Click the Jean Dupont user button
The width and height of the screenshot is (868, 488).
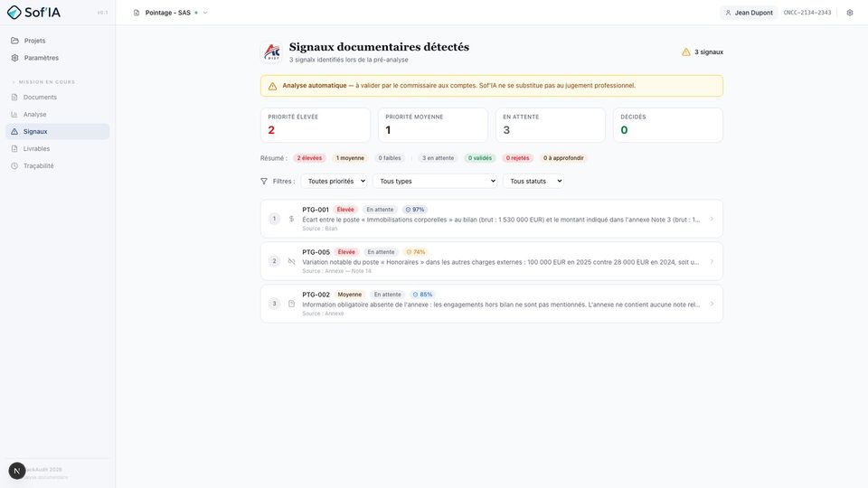[749, 13]
